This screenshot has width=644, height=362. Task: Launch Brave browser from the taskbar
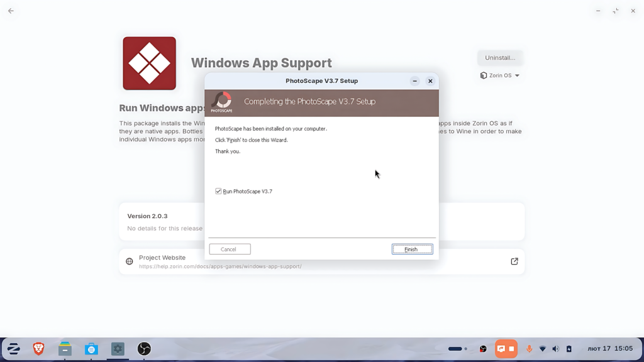click(x=38, y=349)
